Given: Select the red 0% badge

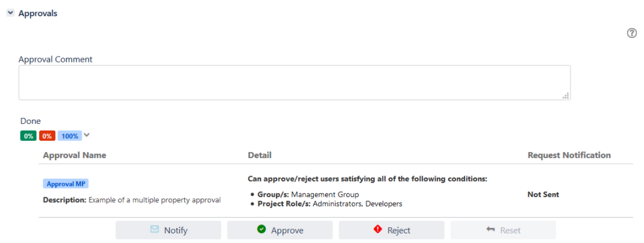Looking at the screenshot, I should pyautogui.click(x=47, y=136).
